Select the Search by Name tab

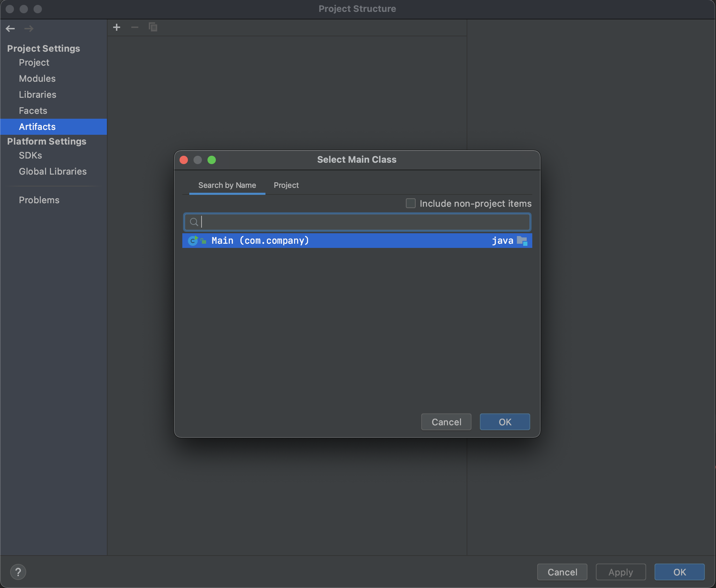pyautogui.click(x=227, y=185)
